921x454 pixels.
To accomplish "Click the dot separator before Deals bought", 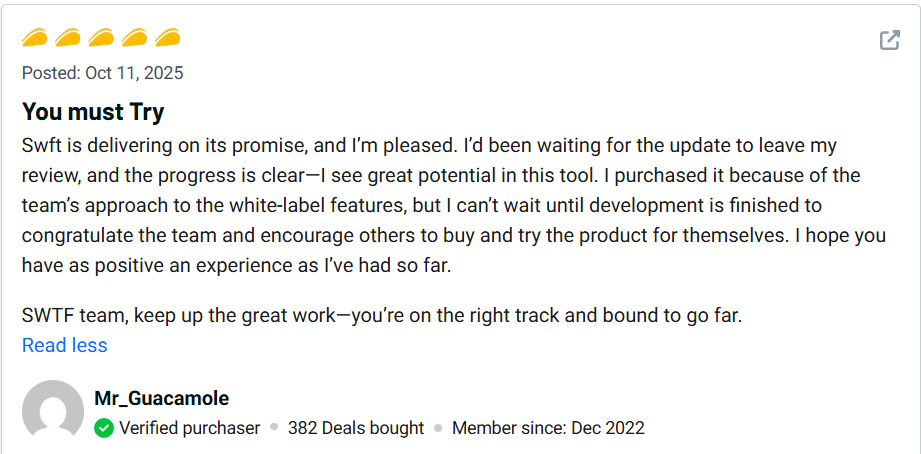I will [x=274, y=428].
